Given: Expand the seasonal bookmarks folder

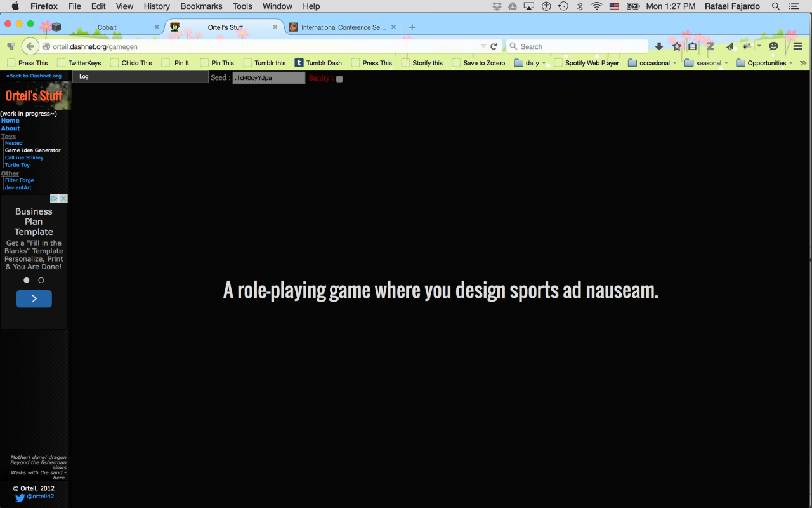Looking at the screenshot, I should click(709, 63).
